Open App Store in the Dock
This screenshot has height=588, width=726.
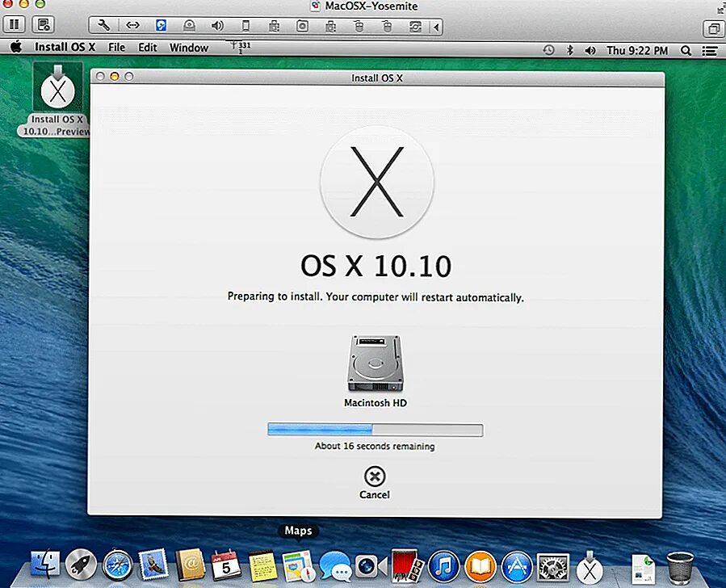point(517,565)
